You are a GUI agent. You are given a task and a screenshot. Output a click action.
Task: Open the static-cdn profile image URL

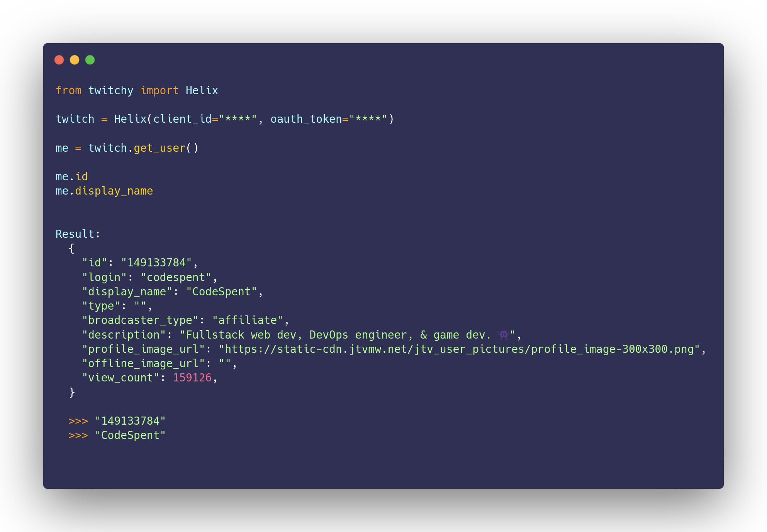(459, 349)
